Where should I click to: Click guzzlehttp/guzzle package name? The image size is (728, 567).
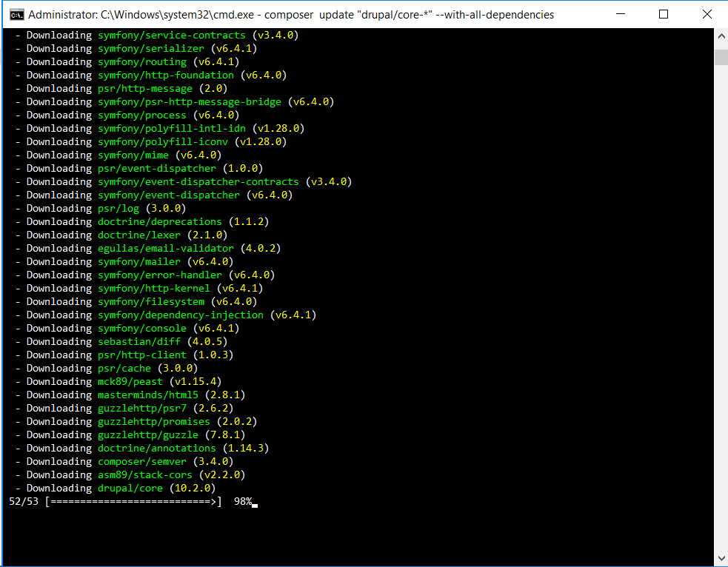148,435
